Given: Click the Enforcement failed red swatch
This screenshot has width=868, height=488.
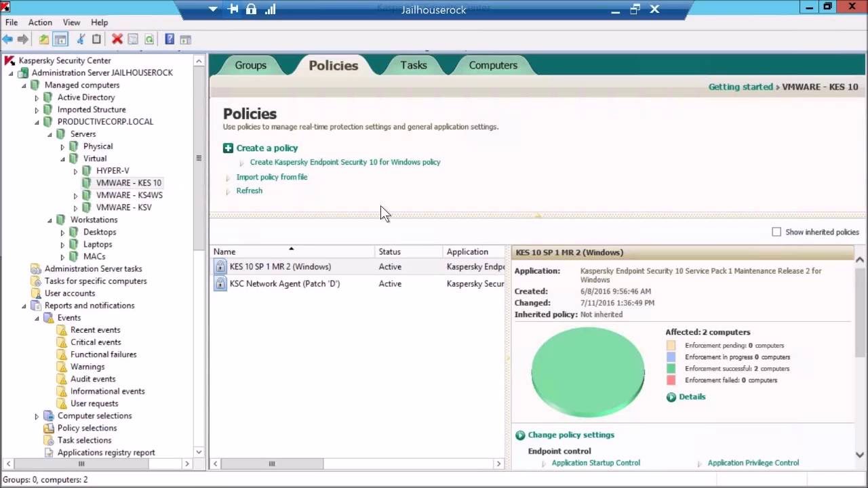Looking at the screenshot, I should (x=671, y=380).
